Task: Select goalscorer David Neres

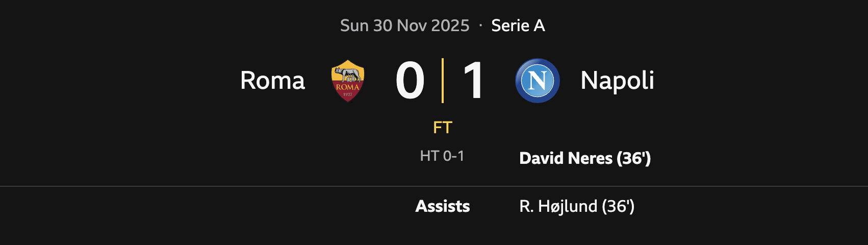Action: 566,158
